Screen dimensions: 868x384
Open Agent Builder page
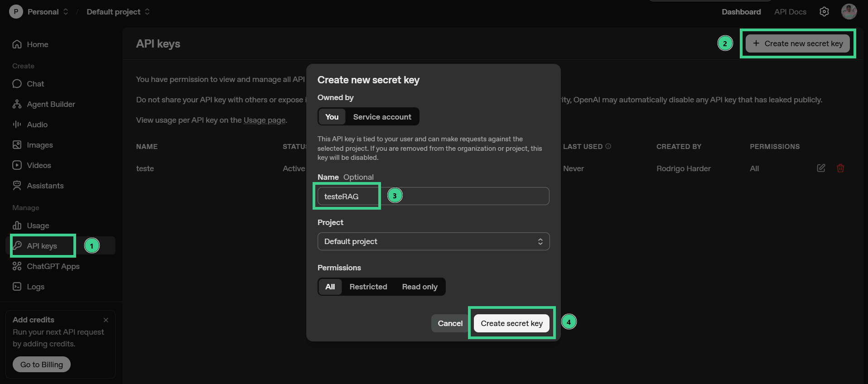point(44,104)
